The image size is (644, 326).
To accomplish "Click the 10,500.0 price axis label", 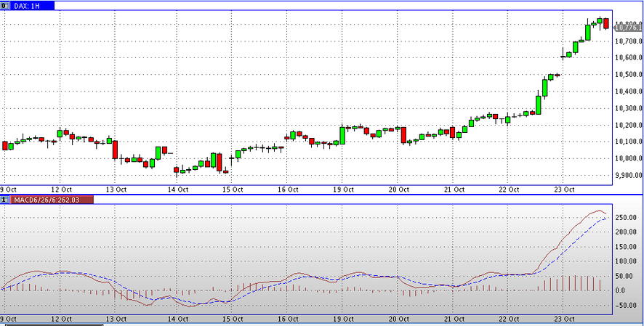I will (629, 74).
